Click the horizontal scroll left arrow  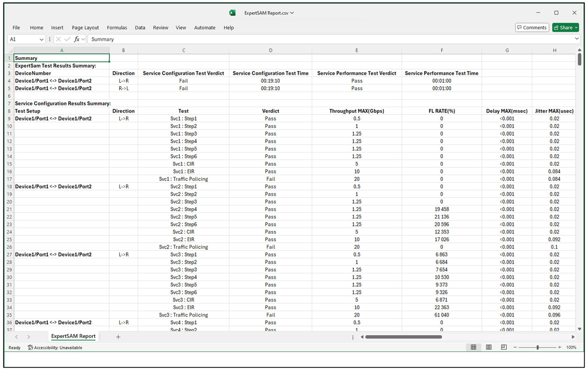point(362,337)
